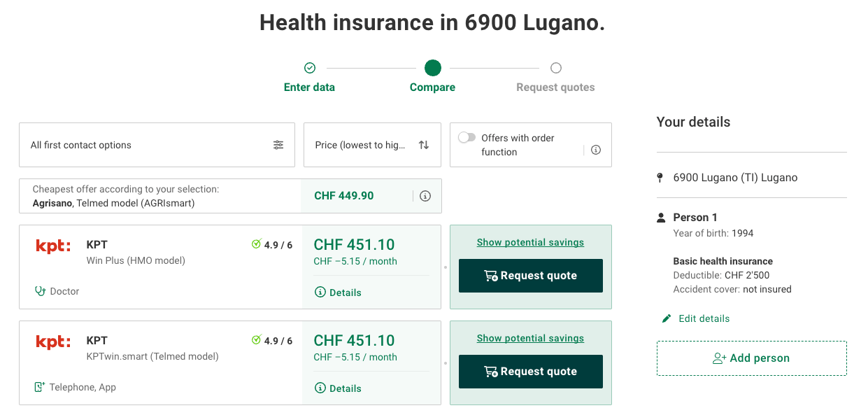Click the sort arrows icon beside Price
This screenshot has height=408, width=868.
click(424, 145)
